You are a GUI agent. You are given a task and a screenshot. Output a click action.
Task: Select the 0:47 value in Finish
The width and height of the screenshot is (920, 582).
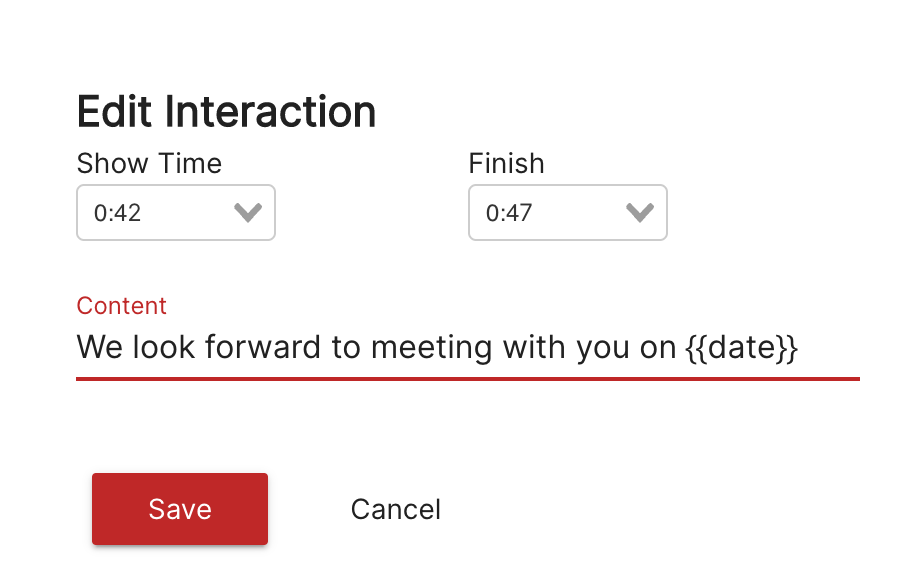tap(509, 213)
